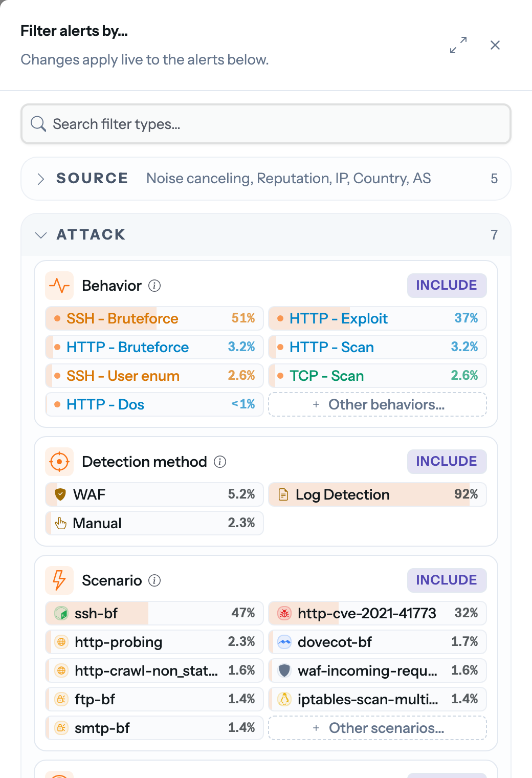
Task: Toggle the Behavior INCLUDE button
Action: point(447,286)
